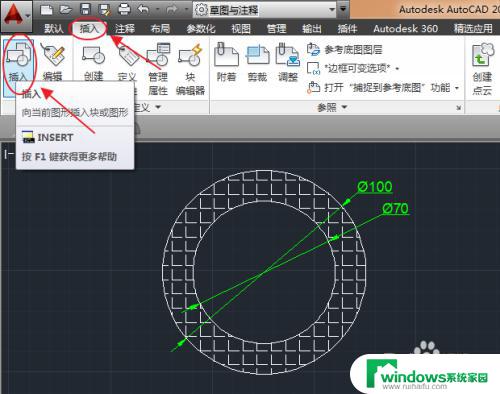Click the 编辑 attribute edit tool

53,63
